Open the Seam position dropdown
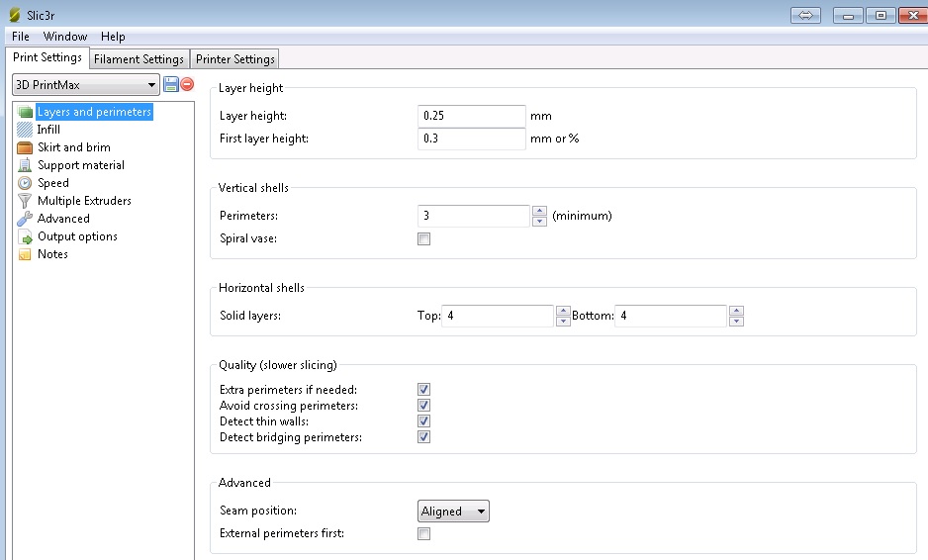The width and height of the screenshot is (928, 560). pos(453,512)
